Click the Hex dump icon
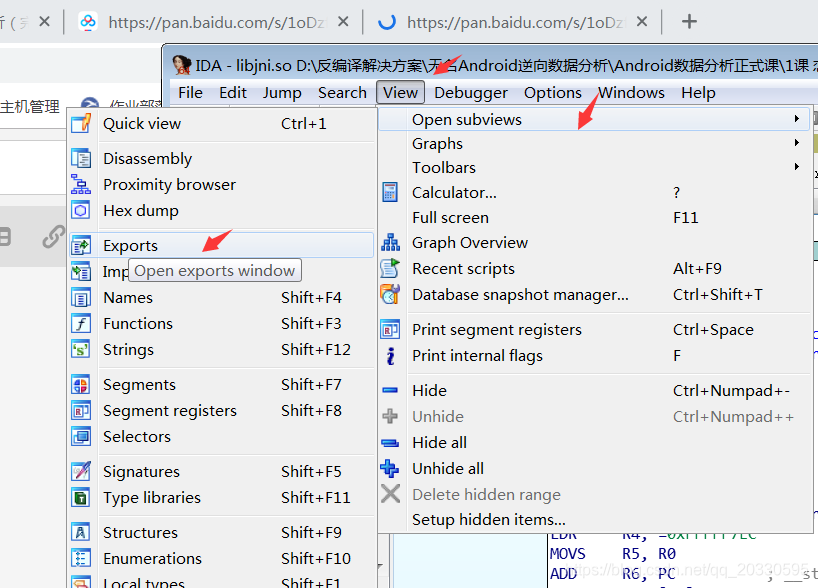This screenshot has width=818, height=588. pos(81,210)
